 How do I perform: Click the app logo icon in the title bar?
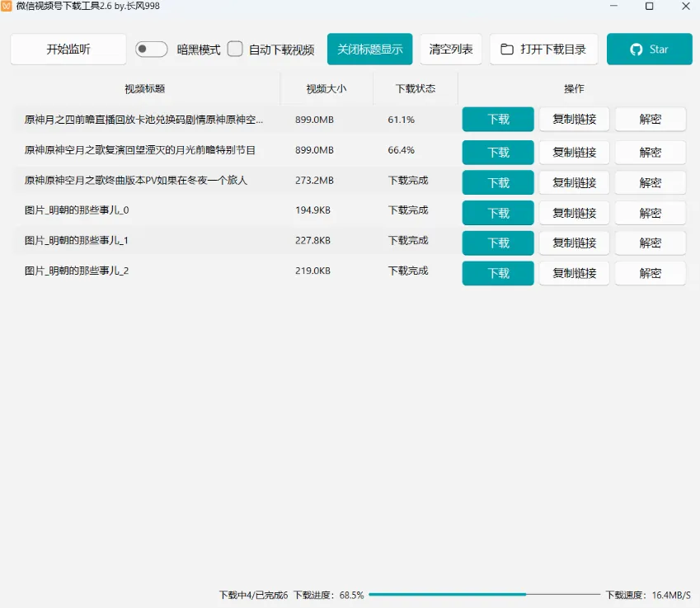click(x=7, y=6)
